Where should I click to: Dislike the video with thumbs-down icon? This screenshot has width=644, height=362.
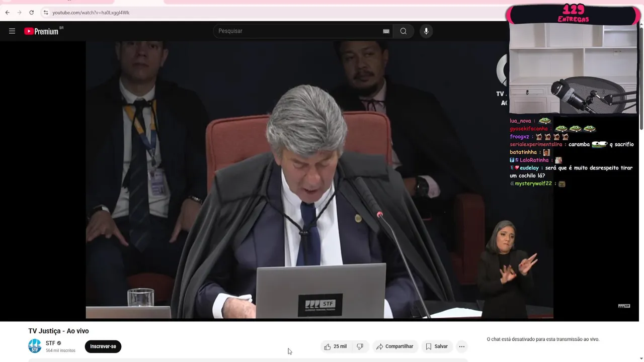coord(360,346)
